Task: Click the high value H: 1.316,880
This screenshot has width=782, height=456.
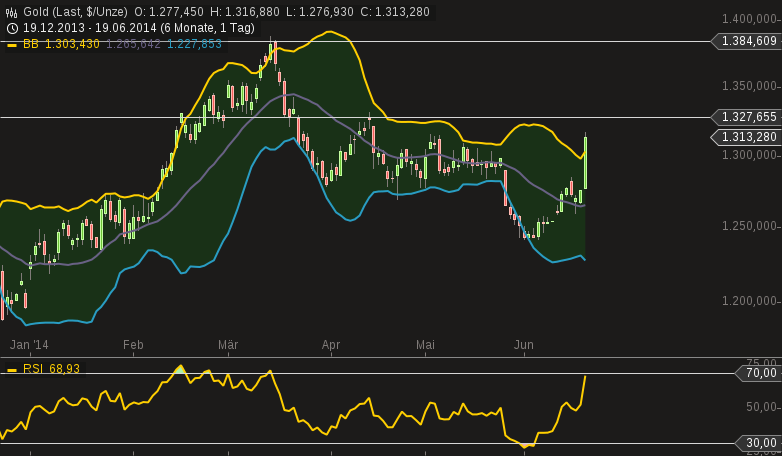Action: [245, 12]
